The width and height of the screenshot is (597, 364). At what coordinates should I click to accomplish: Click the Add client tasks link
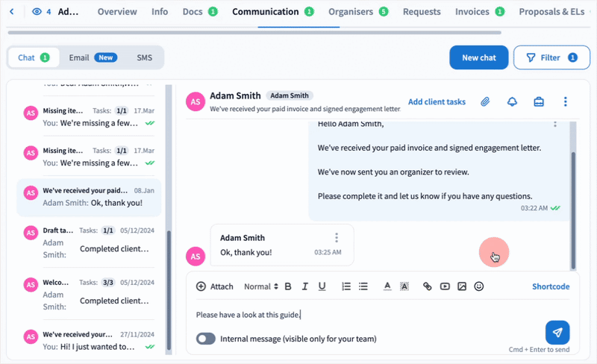(437, 102)
